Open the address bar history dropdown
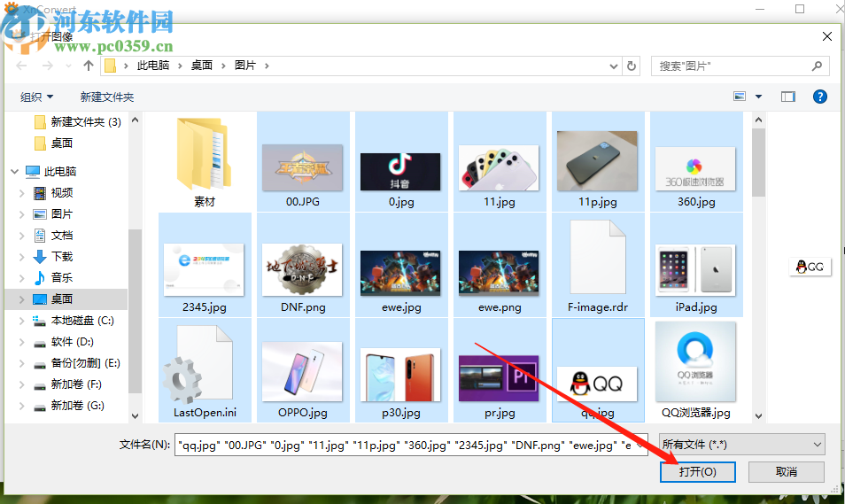This screenshot has width=845, height=504. coord(613,66)
